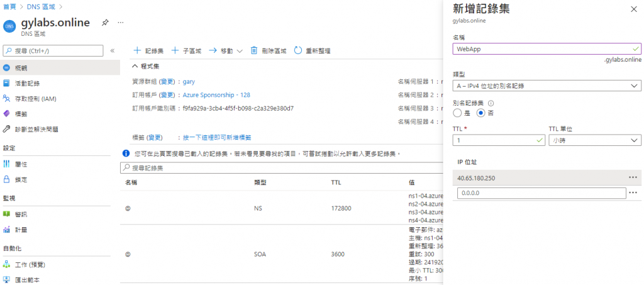Screen dimensions: 644x285
Task: Change subscription via 變更 link
Action: (x=167, y=95)
